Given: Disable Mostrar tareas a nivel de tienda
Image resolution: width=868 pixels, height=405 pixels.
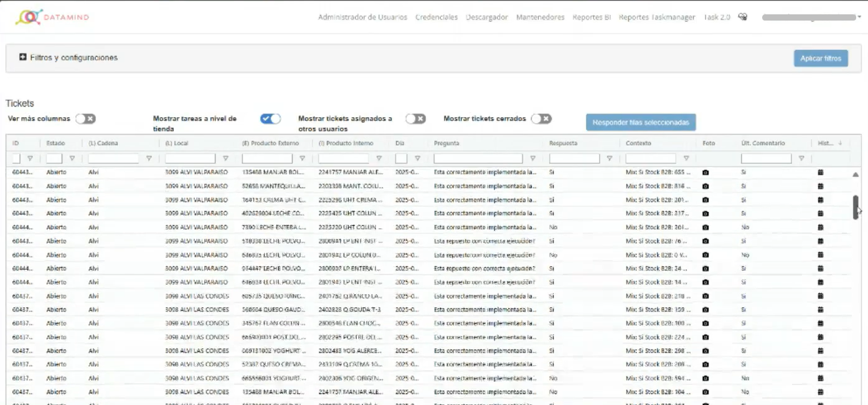Looking at the screenshot, I should click(270, 118).
